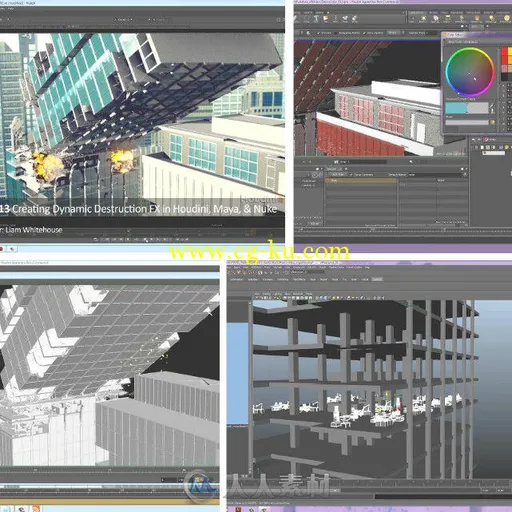Open the Show menu in Maya viewport panel
The width and height of the screenshot is (512, 512).
[x=287, y=294]
